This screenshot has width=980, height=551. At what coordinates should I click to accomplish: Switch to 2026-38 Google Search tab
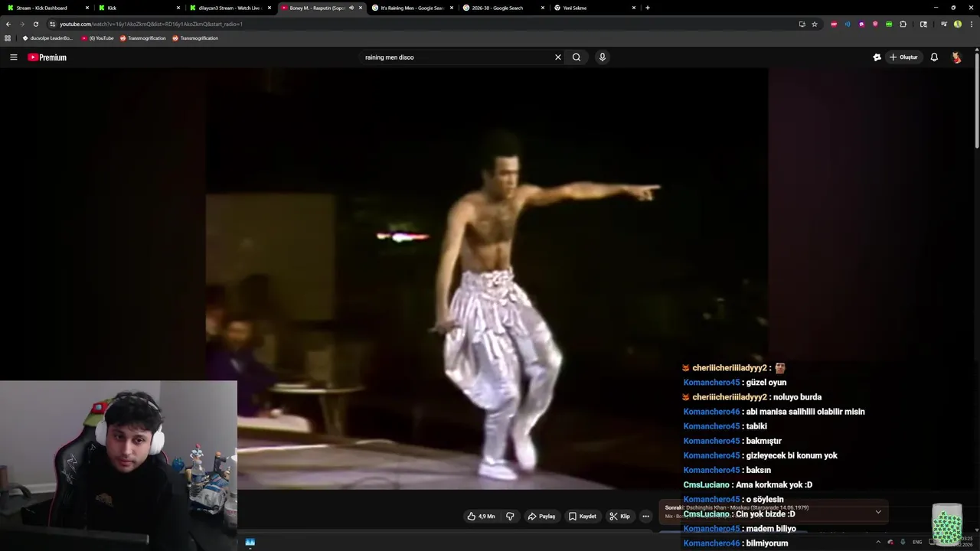tap(504, 8)
